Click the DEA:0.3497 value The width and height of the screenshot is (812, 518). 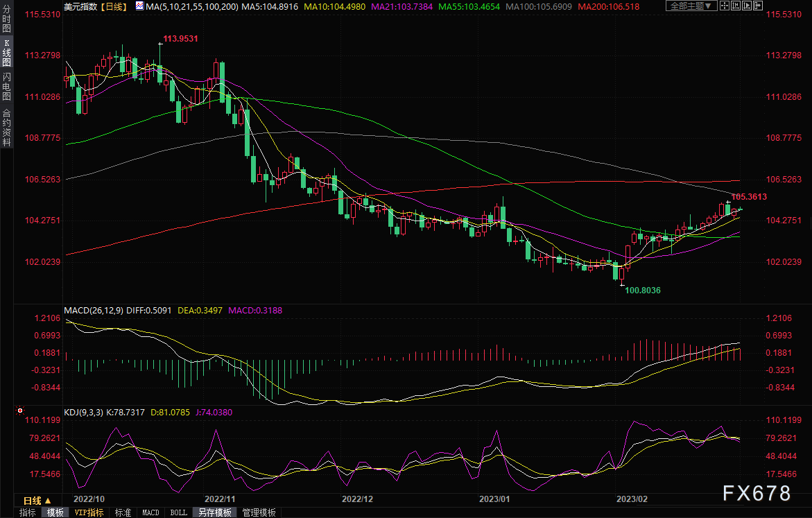pos(200,310)
